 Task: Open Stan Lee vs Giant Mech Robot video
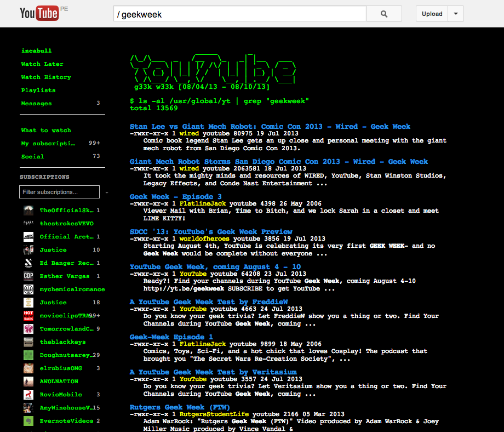[x=270, y=127]
